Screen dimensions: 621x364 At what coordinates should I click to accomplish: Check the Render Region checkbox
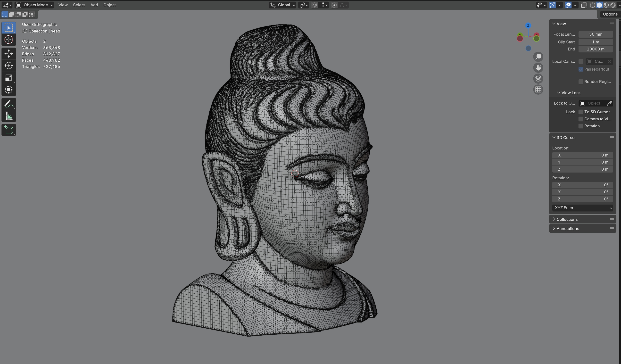pyautogui.click(x=581, y=82)
